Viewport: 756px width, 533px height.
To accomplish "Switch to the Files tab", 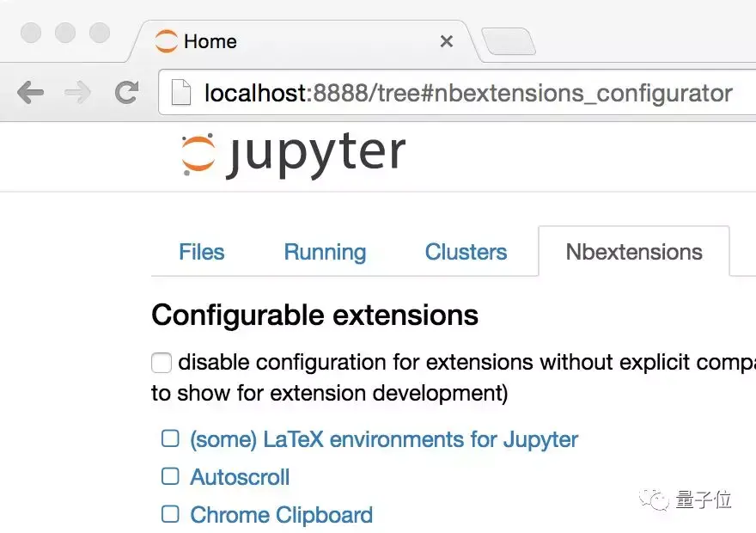I will pyautogui.click(x=201, y=252).
